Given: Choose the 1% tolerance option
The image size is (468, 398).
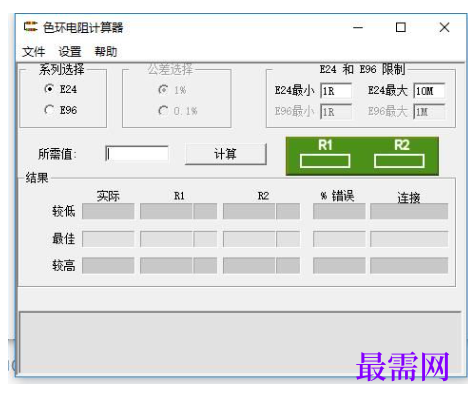Looking at the screenshot, I should (x=172, y=90).
